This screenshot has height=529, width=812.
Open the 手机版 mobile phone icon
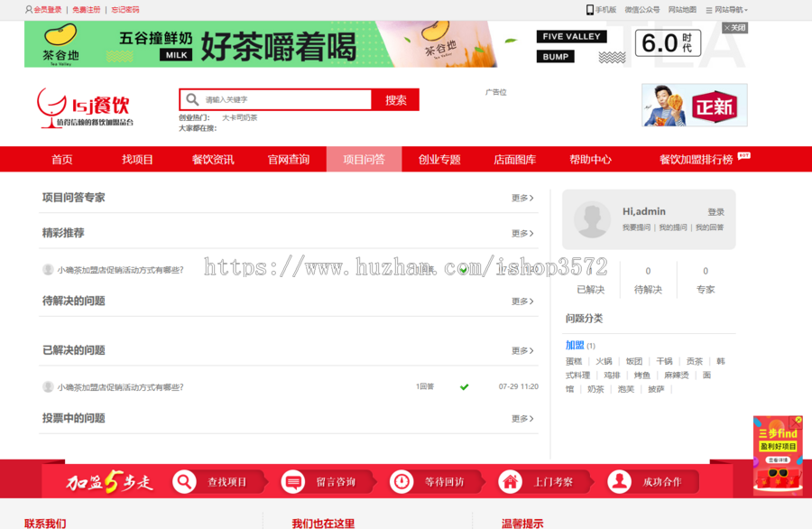[591, 8]
